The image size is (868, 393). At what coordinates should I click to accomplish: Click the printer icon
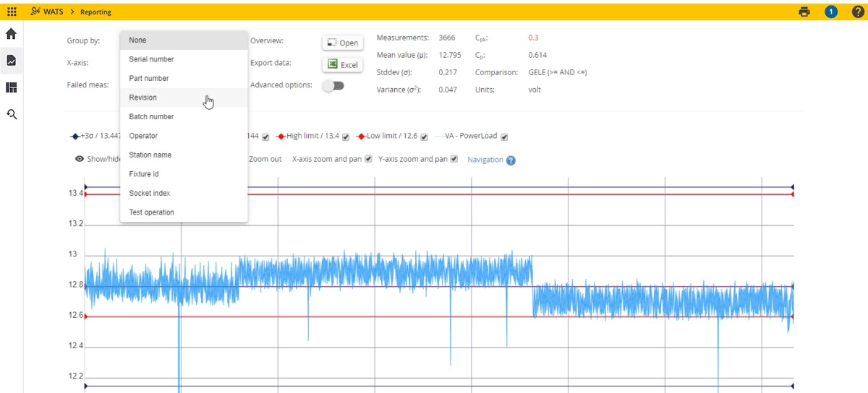(804, 12)
